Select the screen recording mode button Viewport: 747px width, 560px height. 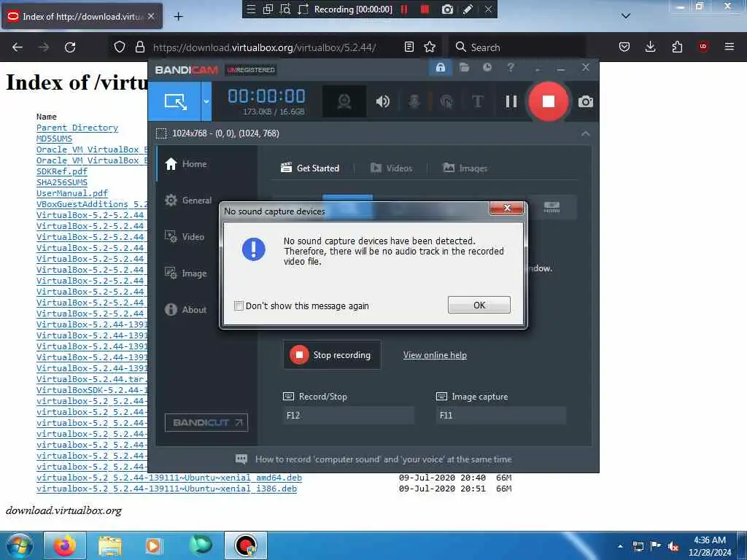coord(174,101)
